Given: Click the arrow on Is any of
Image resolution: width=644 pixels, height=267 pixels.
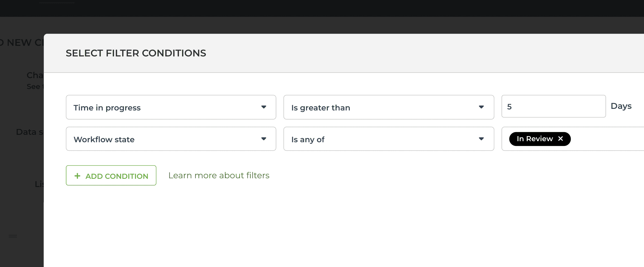Looking at the screenshot, I should [481, 139].
